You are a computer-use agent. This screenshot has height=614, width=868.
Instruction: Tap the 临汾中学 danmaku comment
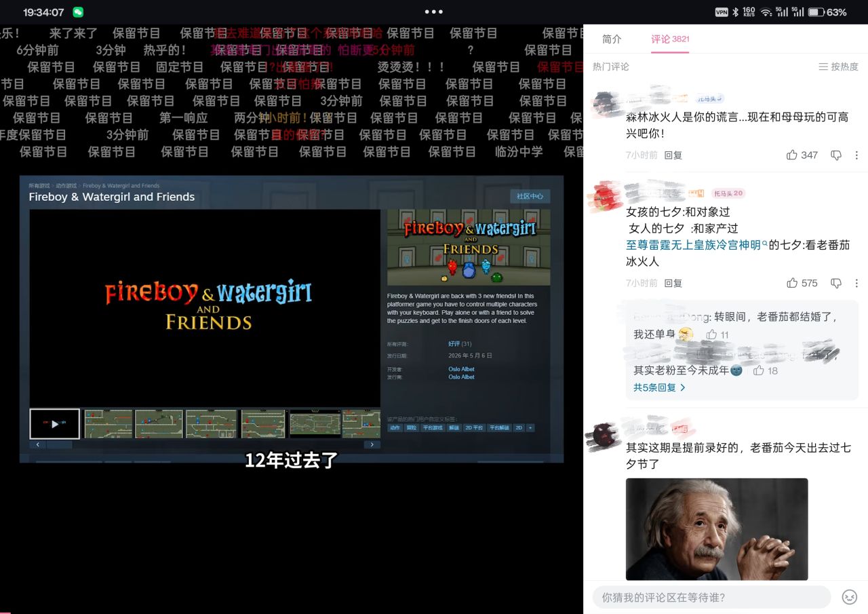(519, 152)
